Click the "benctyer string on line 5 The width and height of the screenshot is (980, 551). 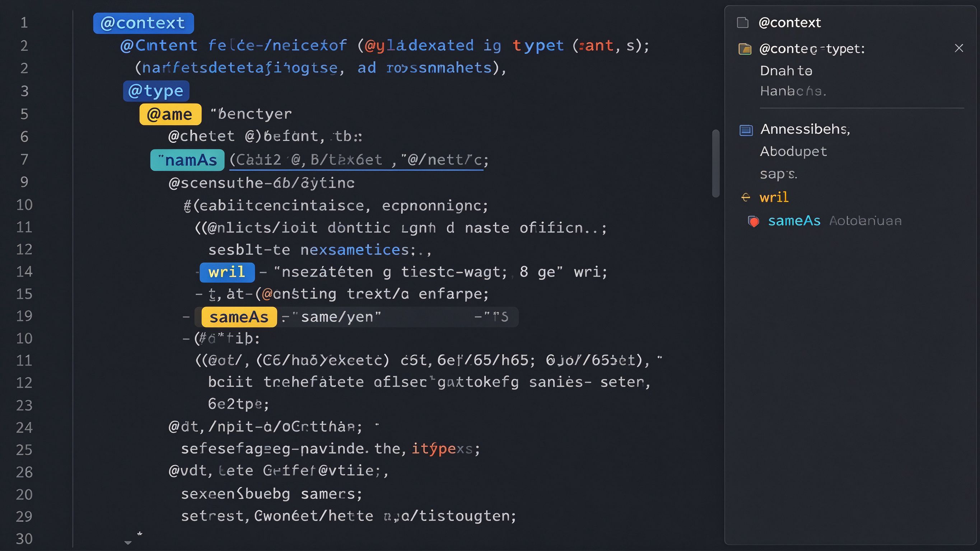coord(252,114)
